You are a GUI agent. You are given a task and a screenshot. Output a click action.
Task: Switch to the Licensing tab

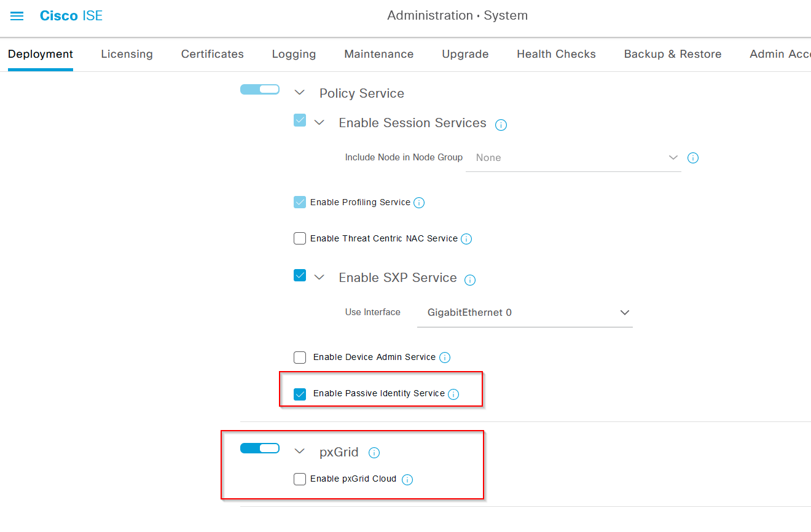click(x=127, y=54)
